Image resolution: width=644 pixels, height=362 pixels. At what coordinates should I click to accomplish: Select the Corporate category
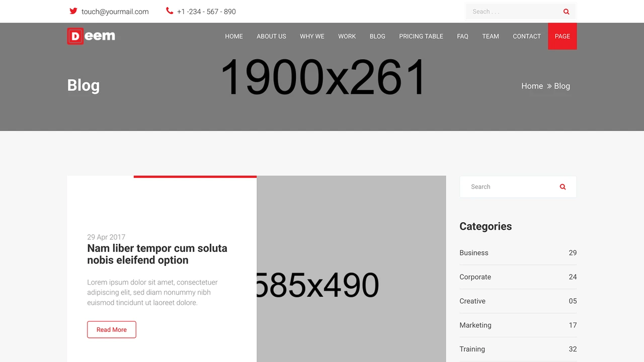(475, 277)
